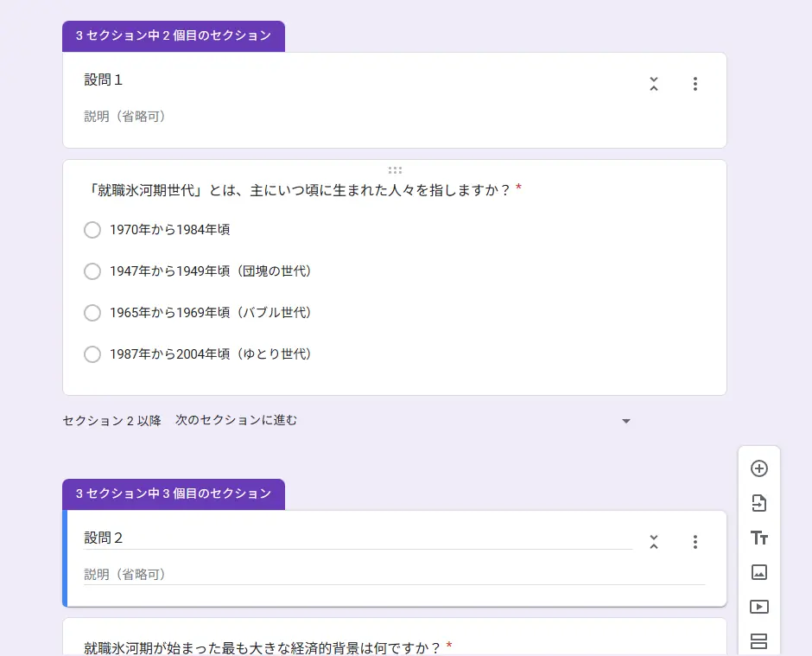The height and width of the screenshot is (656, 812).
Task: Click the Import questions icon
Action: (x=759, y=503)
